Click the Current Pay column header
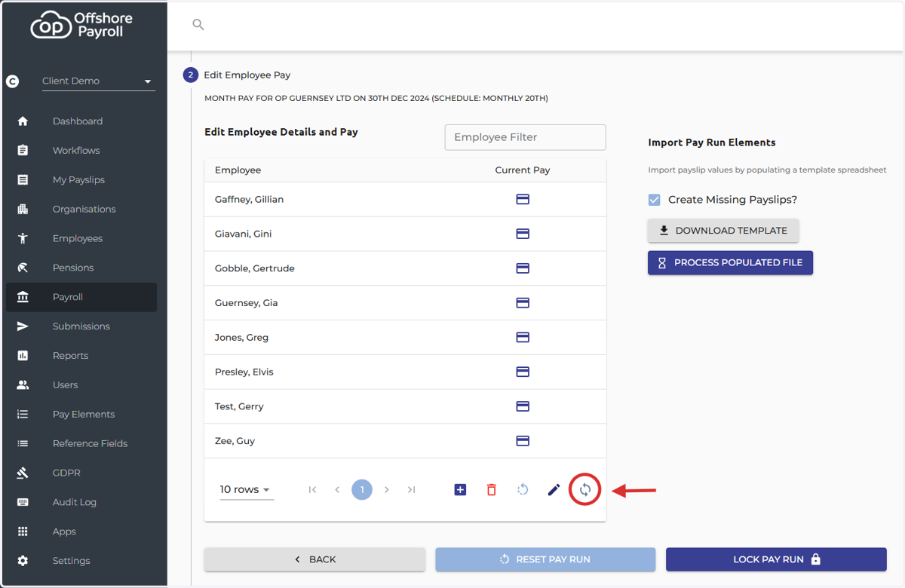 [x=522, y=170]
